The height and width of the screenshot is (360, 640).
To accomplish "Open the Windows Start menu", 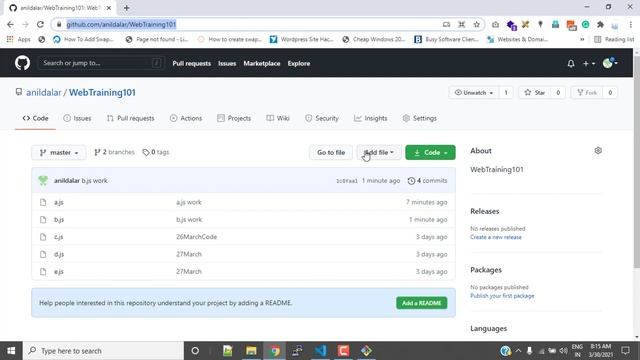I will tap(11, 351).
